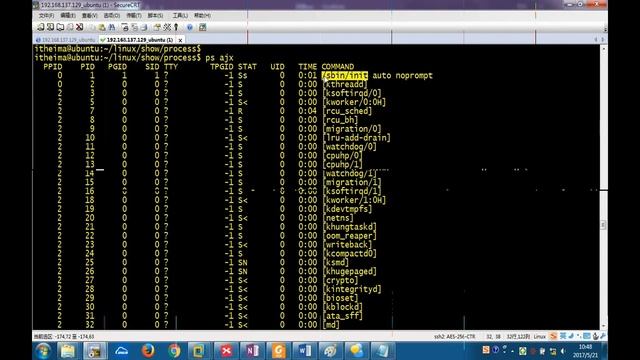Click the [kintegrityd] process entry
Image resolution: width=640 pixels, height=360 pixels.
(x=352, y=289)
